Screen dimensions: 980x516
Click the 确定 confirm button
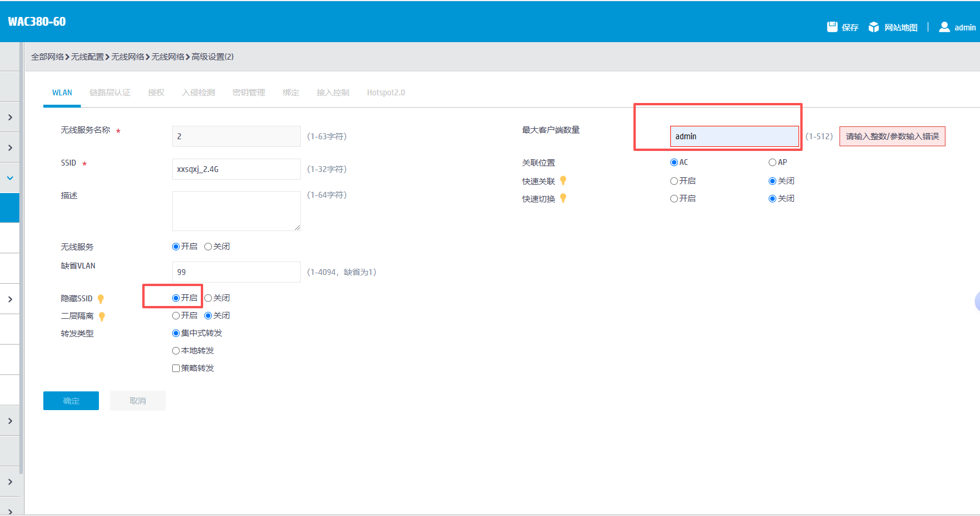coord(71,401)
